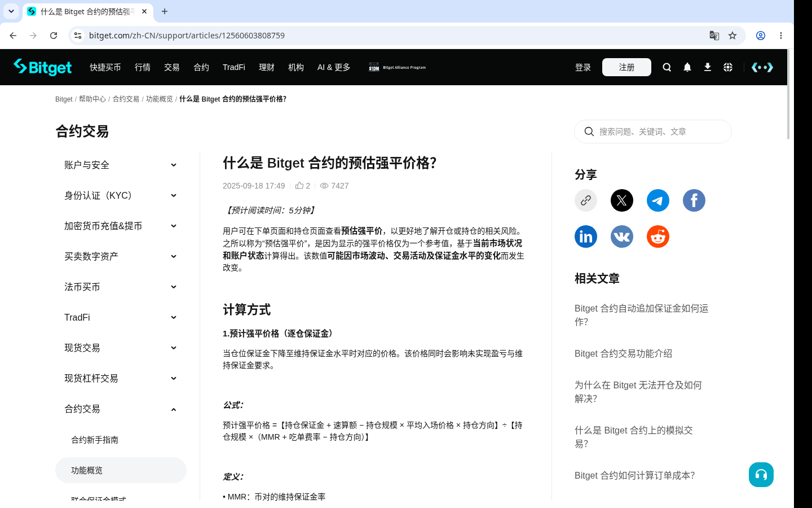Collapse the 合约交易 sidebar section
The image size is (812, 508).
pos(121,409)
